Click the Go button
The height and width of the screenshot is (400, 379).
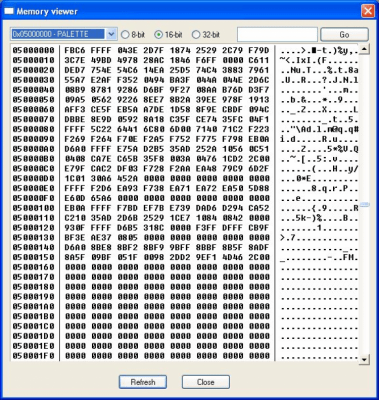(344, 34)
